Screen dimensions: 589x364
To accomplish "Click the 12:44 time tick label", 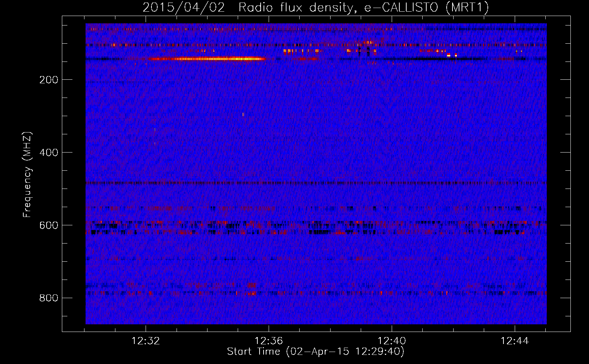I will point(515,341).
